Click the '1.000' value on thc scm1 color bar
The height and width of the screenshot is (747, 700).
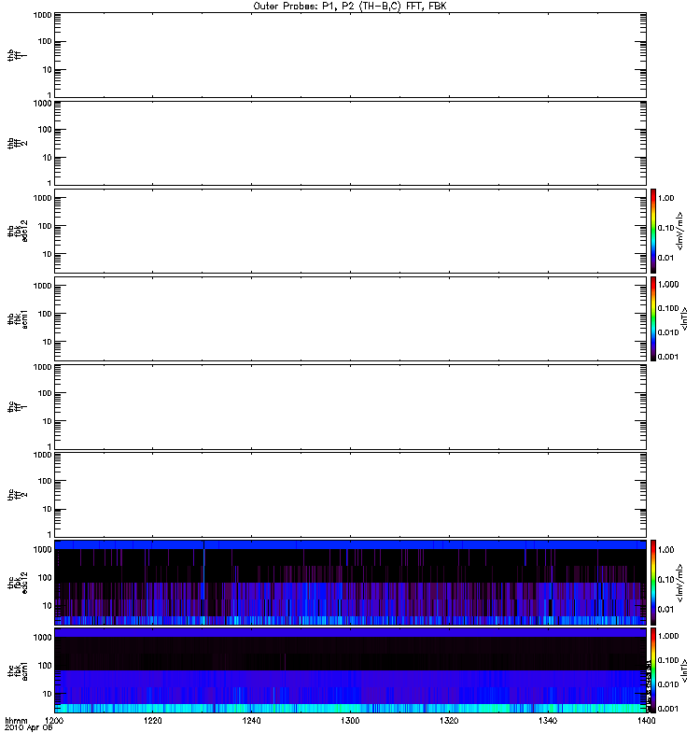pyautogui.click(x=668, y=636)
